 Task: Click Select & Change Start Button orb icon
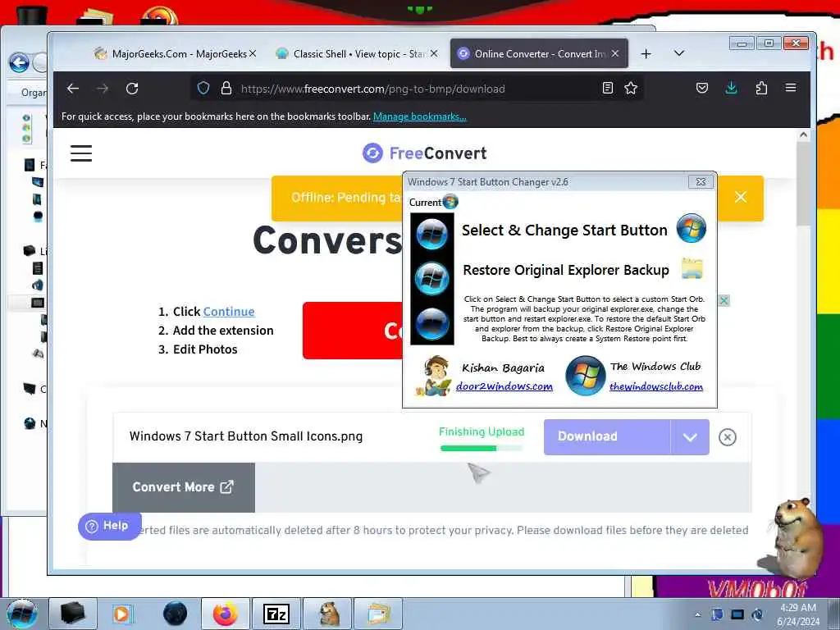click(x=691, y=228)
